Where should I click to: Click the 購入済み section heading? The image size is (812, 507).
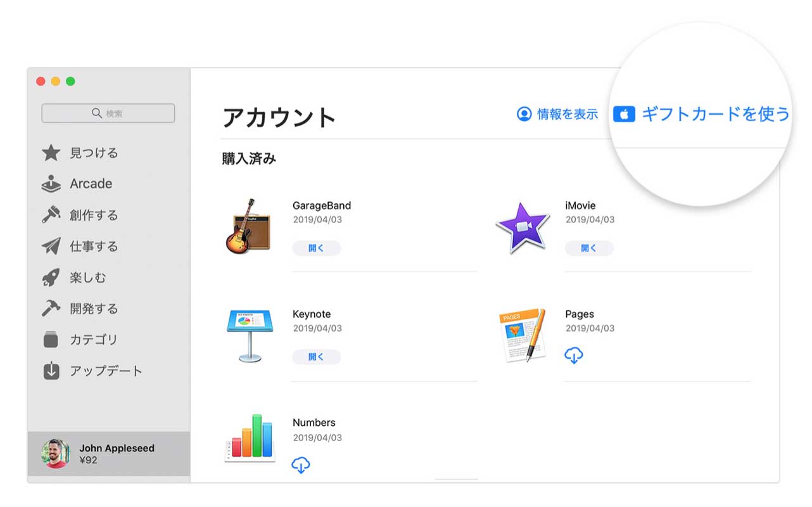[x=249, y=158]
